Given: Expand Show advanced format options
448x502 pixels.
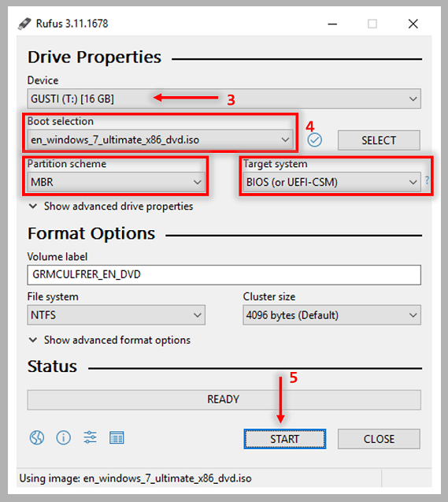Looking at the screenshot, I should (x=109, y=340).
